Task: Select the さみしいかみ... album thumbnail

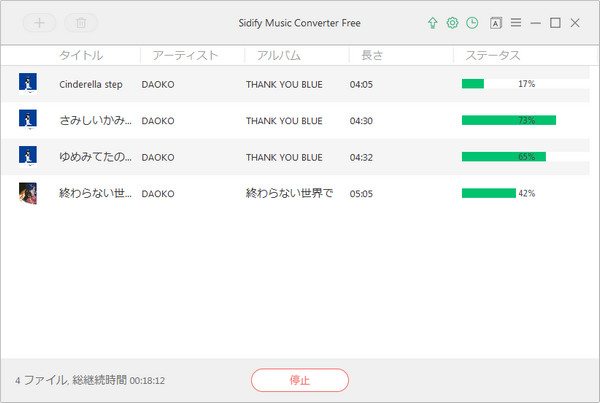Action: point(28,119)
